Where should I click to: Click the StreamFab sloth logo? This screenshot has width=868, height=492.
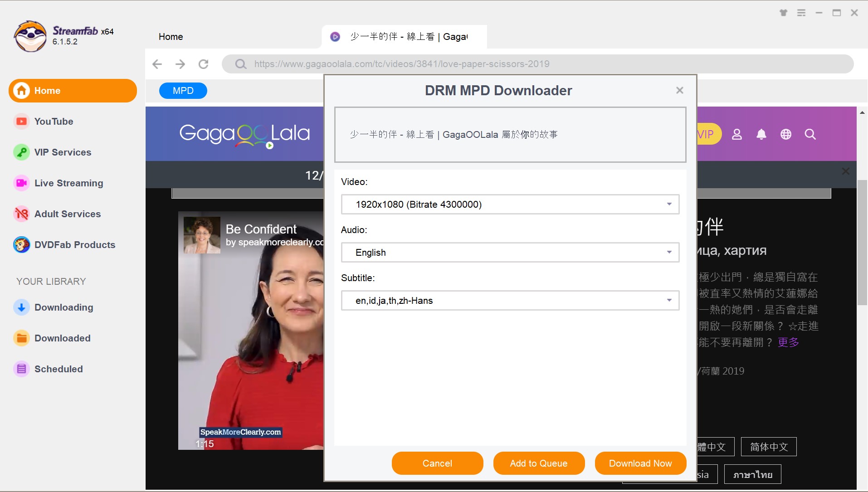tap(30, 36)
